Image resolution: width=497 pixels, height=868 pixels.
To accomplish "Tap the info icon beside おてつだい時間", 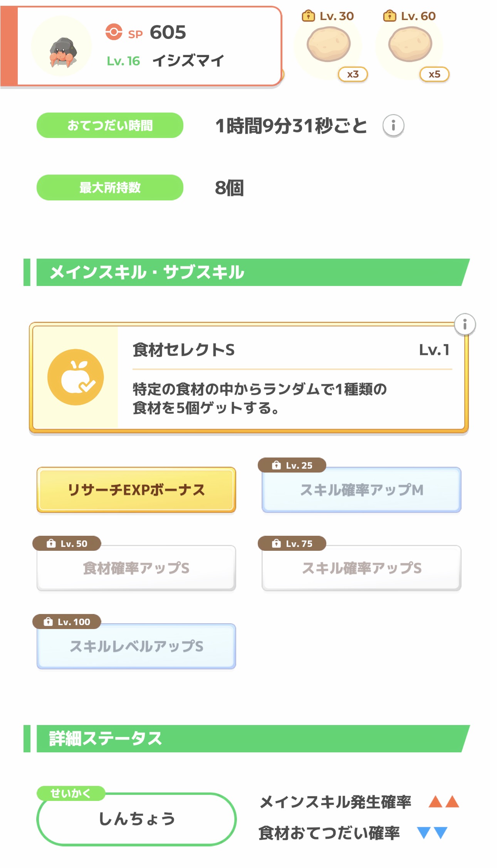I will 393,126.
